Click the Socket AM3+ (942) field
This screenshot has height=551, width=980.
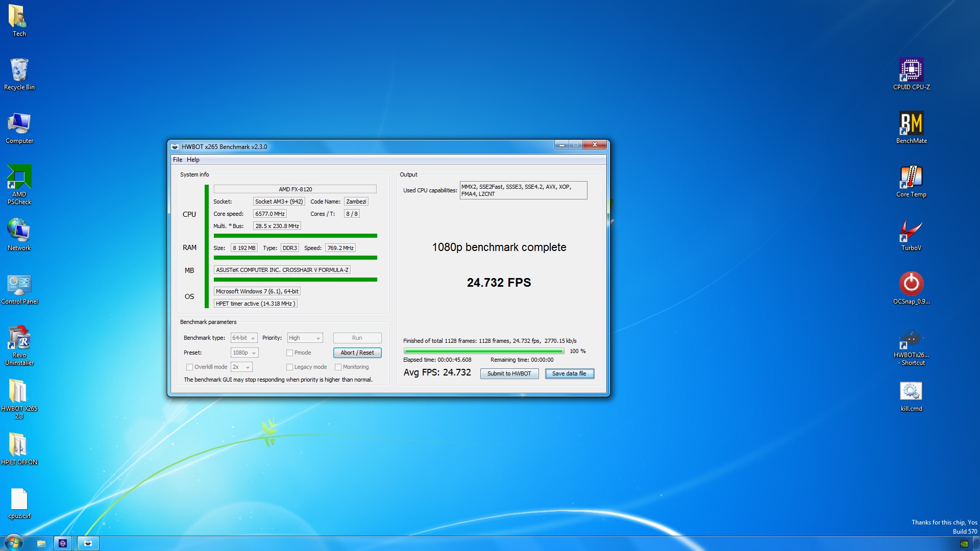click(x=279, y=202)
